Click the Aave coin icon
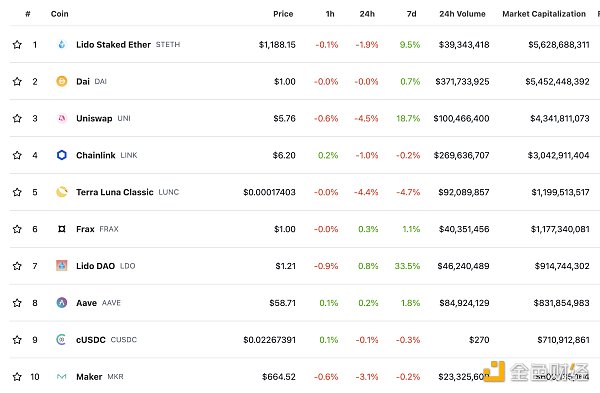 pos(62,303)
